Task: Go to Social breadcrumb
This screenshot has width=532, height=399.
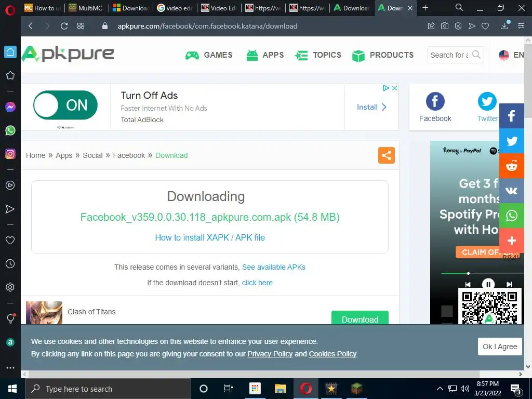Action: point(92,155)
